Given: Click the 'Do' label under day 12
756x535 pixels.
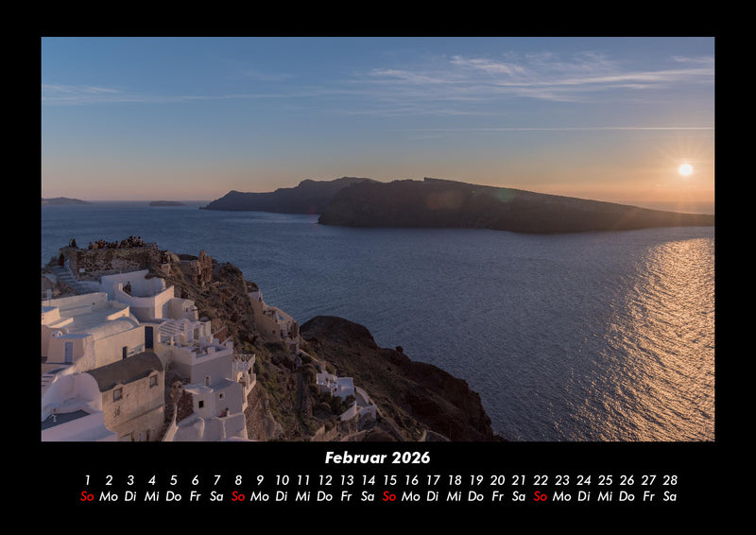Looking at the screenshot, I should coord(324,496).
